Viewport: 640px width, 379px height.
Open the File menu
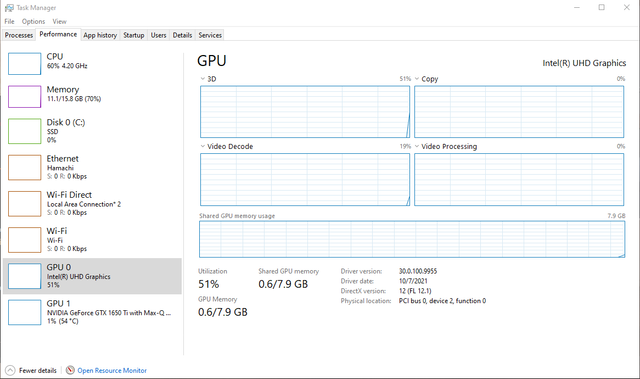coord(9,21)
